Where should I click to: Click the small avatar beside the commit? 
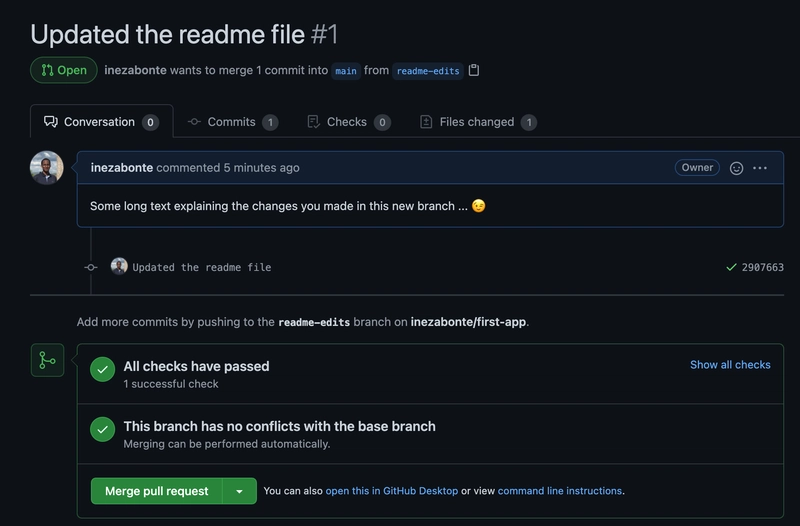pyautogui.click(x=119, y=266)
